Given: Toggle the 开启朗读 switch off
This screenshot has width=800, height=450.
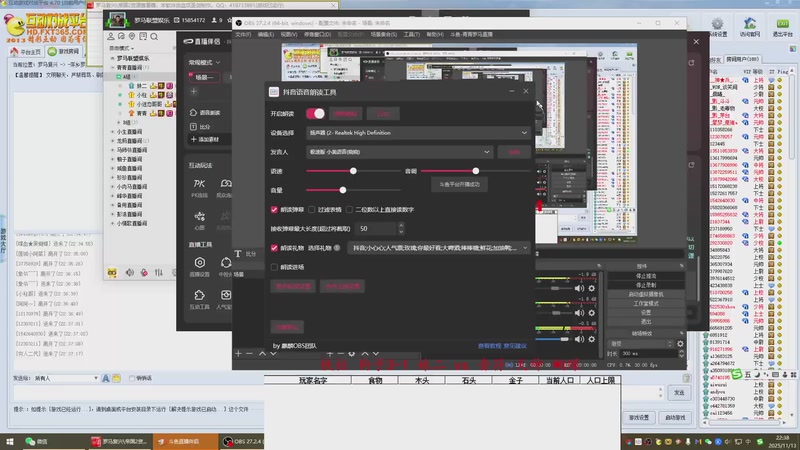Looking at the screenshot, I should tap(315, 113).
